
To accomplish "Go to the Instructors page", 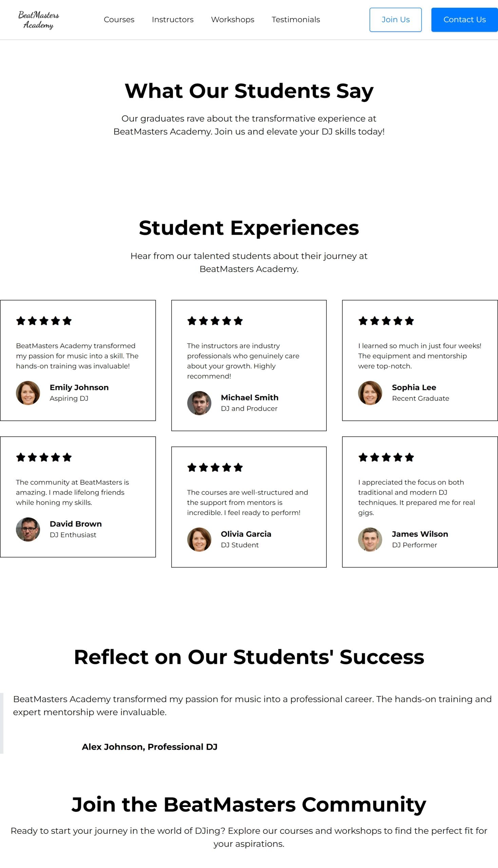I will 172,19.
